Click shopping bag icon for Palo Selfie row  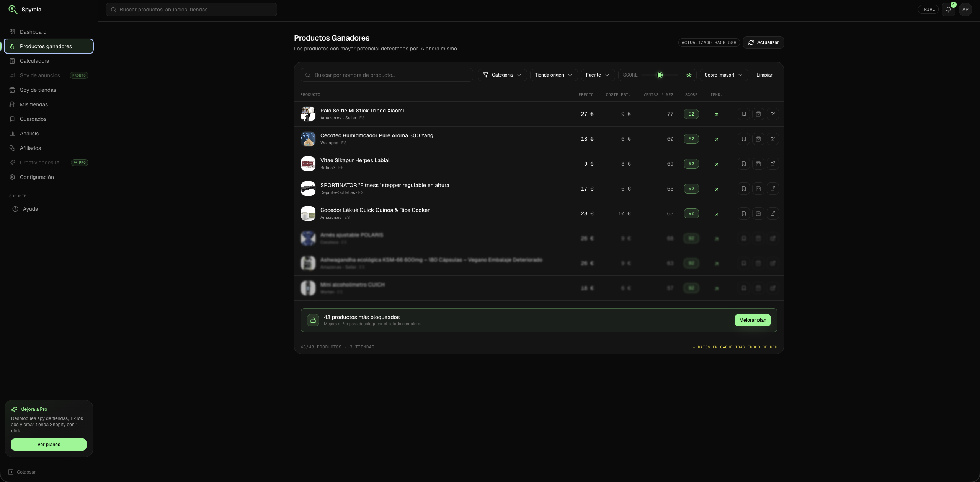(758, 114)
